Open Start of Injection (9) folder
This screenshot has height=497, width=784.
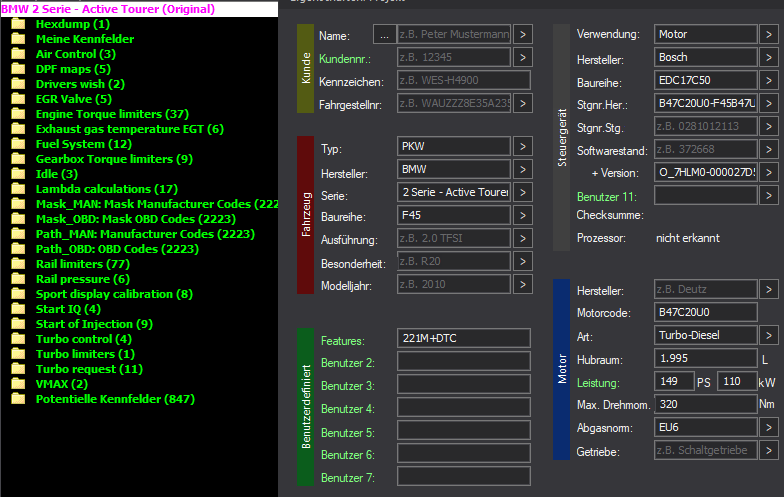[x=94, y=324]
